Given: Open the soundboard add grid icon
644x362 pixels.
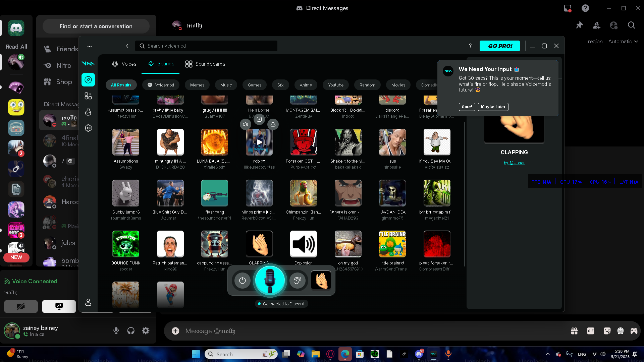Looking at the screenshot, I should tap(88, 96).
